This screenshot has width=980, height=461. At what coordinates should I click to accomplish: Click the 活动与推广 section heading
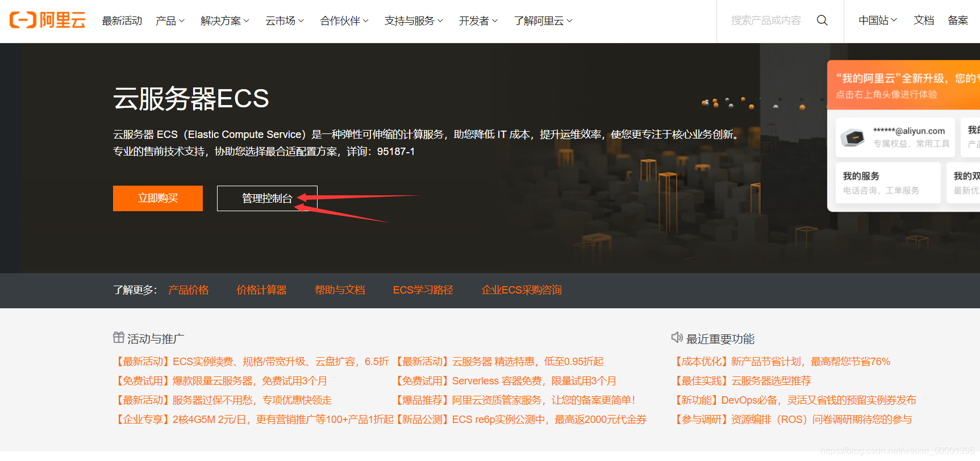(156, 339)
